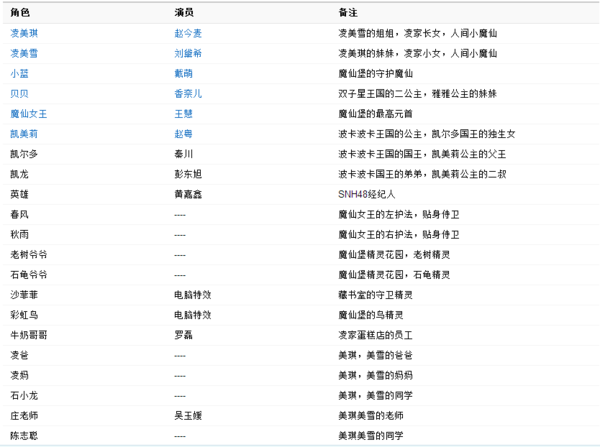The image size is (600, 447).
Task: Click role cell 庄老师
Action: (24, 415)
